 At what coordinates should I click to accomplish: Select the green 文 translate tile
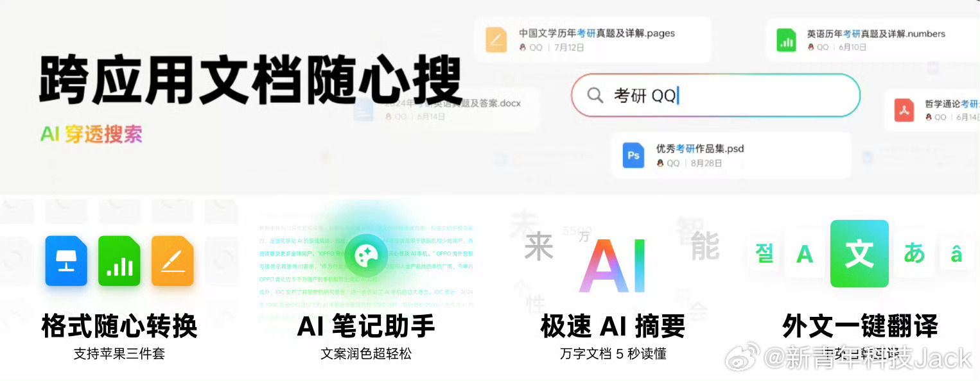coord(859,254)
